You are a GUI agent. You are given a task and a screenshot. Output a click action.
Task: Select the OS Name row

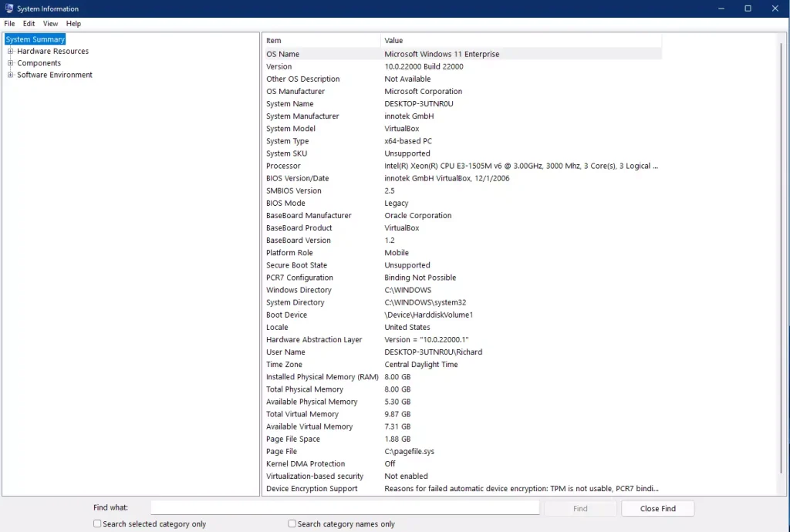click(463, 54)
